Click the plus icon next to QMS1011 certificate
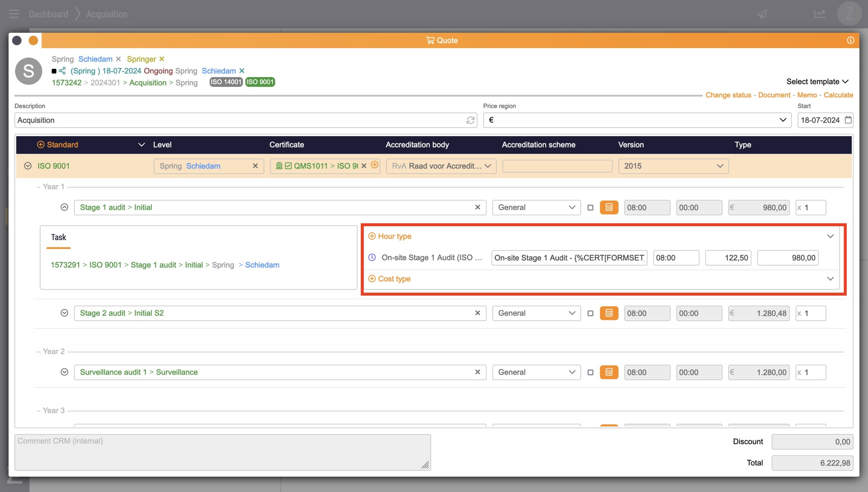Viewport: 868px width, 492px height. [375, 165]
